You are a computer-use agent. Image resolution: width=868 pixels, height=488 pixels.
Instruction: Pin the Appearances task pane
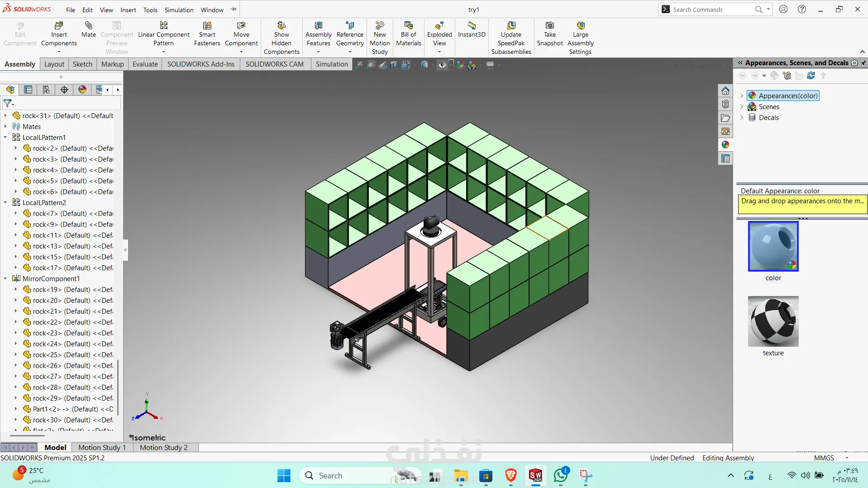863,63
